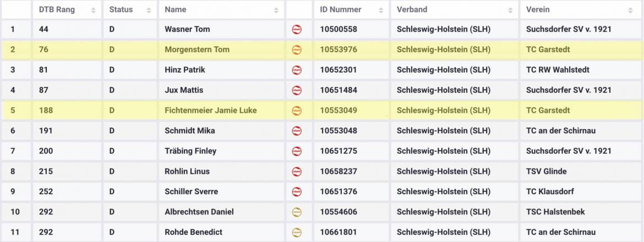Sort the table by the Verband column header

point(412,9)
